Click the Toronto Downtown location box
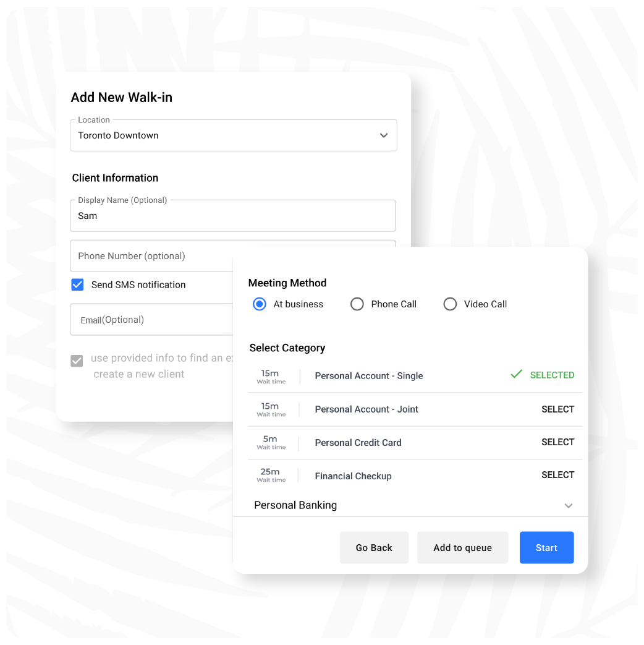This screenshot has width=644, height=645. point(233,135)
